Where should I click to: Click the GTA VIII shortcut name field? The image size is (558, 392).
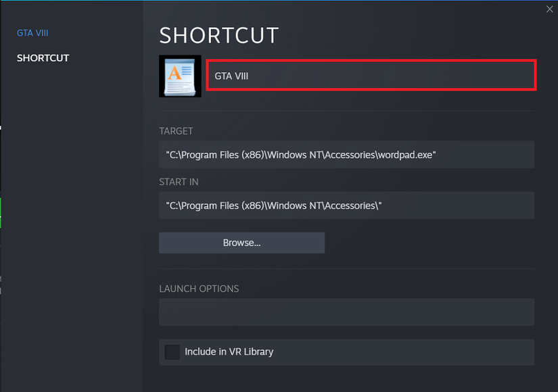[x=371, y=76]
